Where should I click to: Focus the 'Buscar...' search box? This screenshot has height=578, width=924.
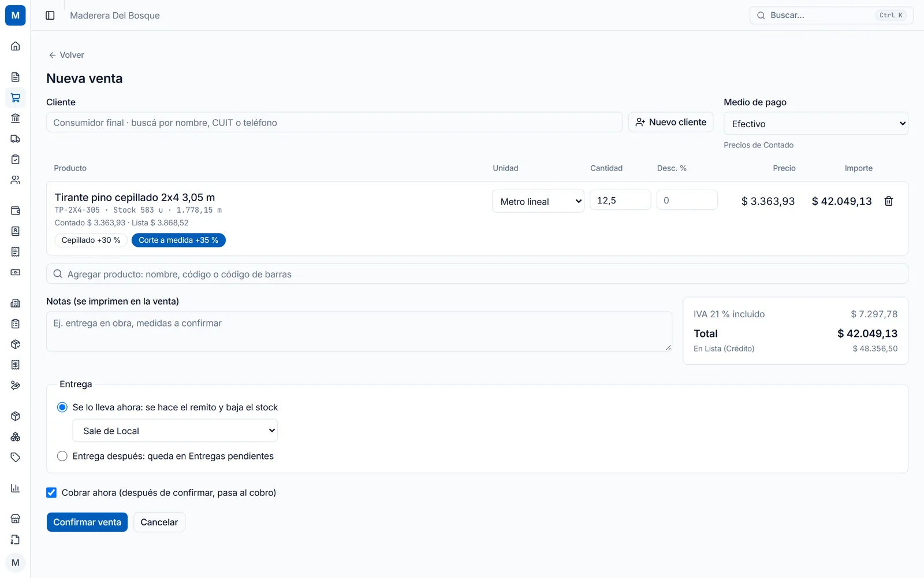click(x=831, y=16)
